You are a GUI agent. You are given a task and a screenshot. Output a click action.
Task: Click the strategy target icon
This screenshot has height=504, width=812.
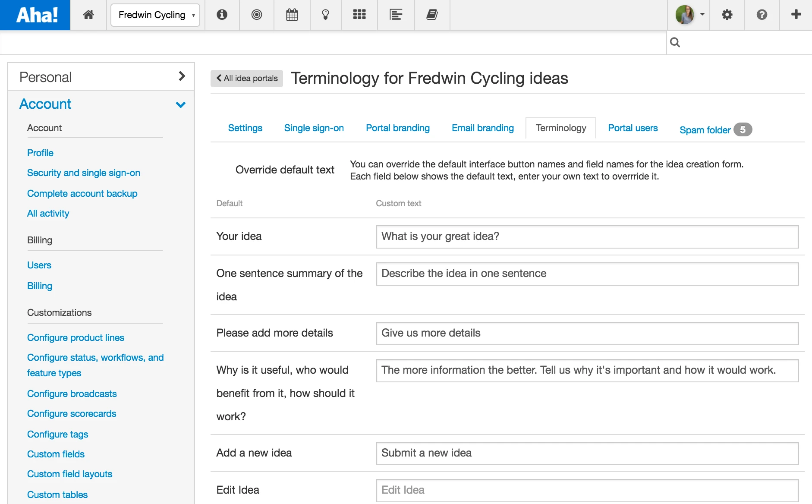257,15
